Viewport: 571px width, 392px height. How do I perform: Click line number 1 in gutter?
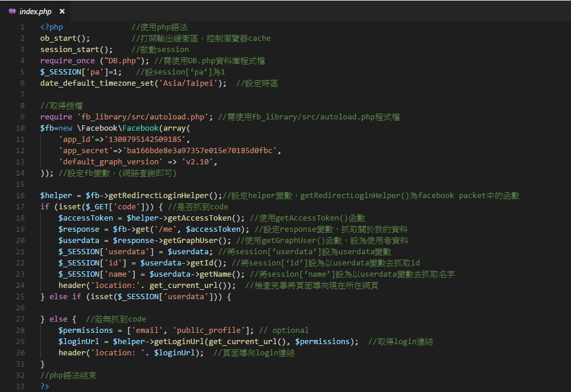click(22, 27)
